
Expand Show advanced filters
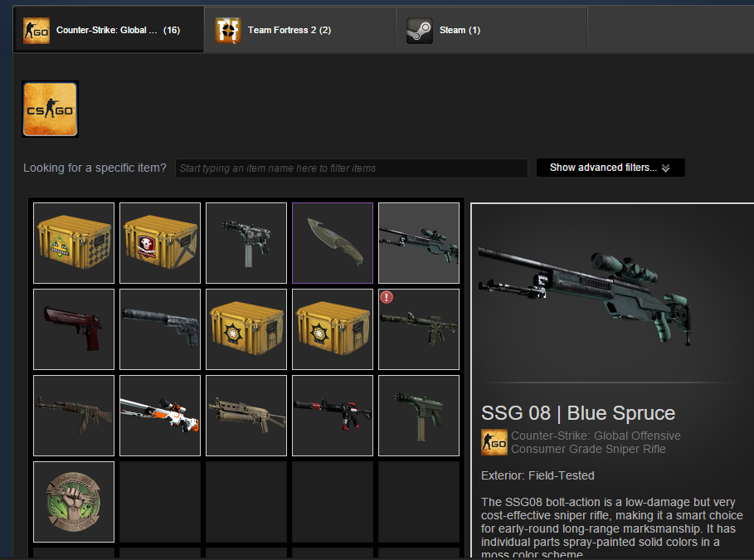point(610,168)
